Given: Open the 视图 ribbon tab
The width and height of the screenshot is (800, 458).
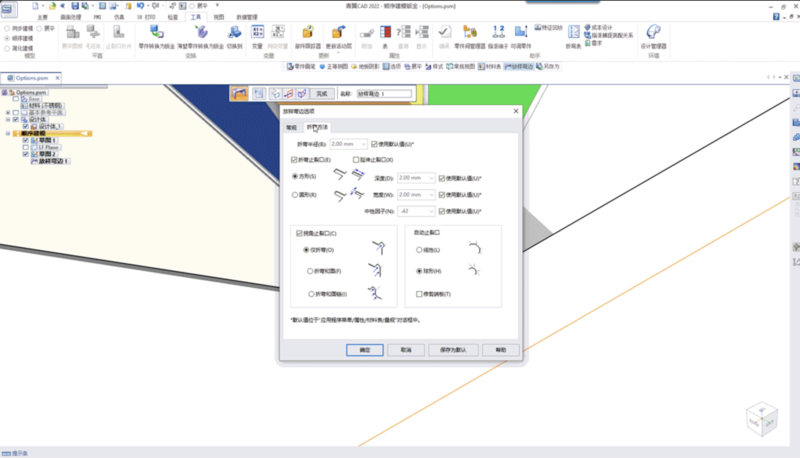Looking at the screenshot, I should pyautogui.click(x=219, y=18).
